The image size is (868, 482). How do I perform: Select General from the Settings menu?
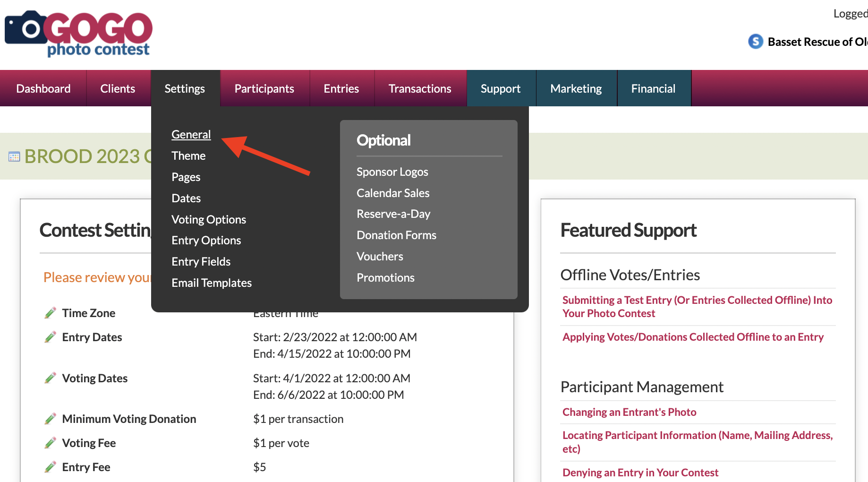click(191, 135)
